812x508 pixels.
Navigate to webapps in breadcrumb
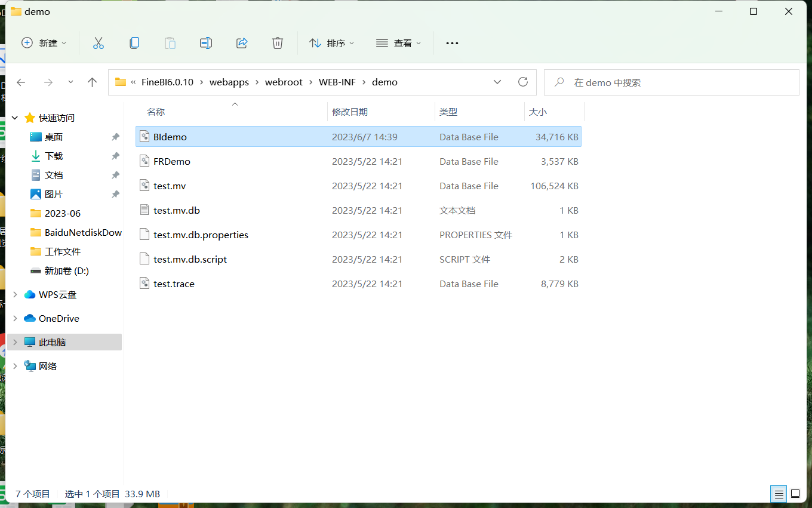tap(229, 82)
